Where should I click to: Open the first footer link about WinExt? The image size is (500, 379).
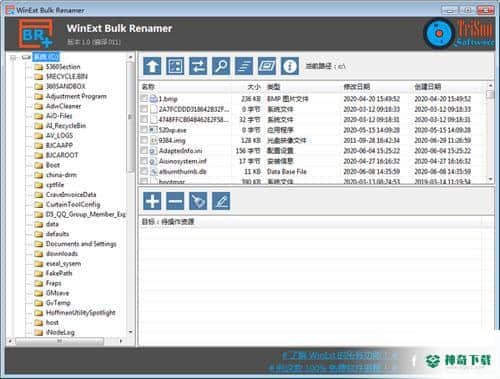coord(340,356)
